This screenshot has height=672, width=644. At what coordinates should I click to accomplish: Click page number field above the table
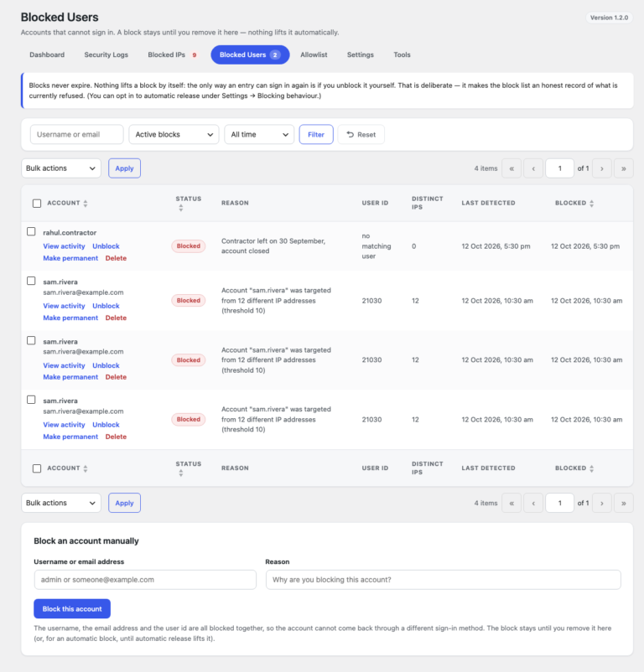pos(559,168)
